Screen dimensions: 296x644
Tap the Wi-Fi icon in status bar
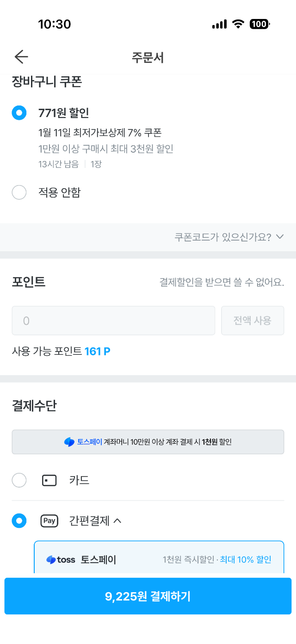pos(238,24)
